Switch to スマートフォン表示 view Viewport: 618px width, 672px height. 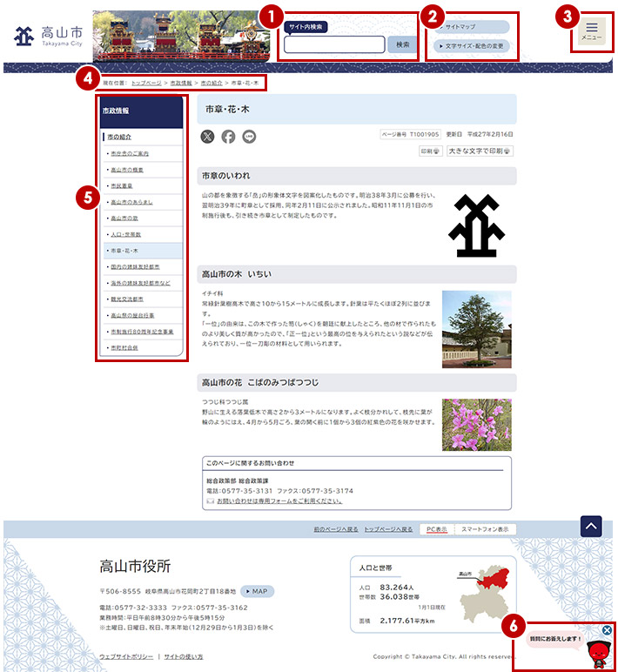coord(486,529)
